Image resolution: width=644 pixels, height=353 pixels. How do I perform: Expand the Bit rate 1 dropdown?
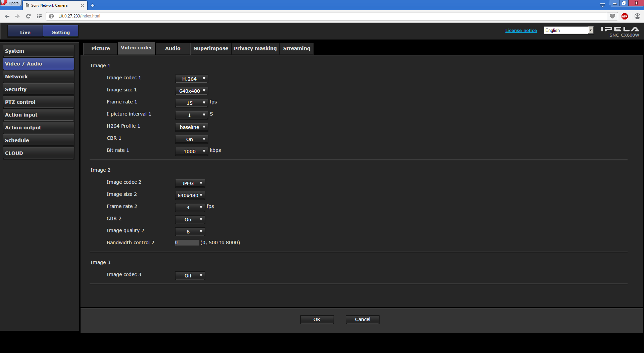(192, 151)
